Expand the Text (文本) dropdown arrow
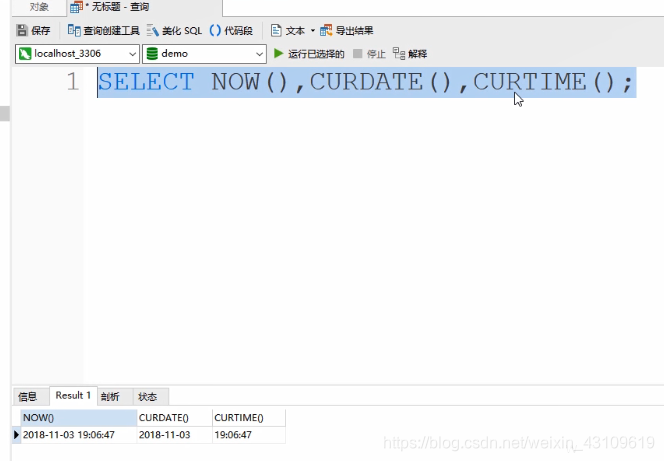Screen dimensions: 664x461 coord(313,30)
